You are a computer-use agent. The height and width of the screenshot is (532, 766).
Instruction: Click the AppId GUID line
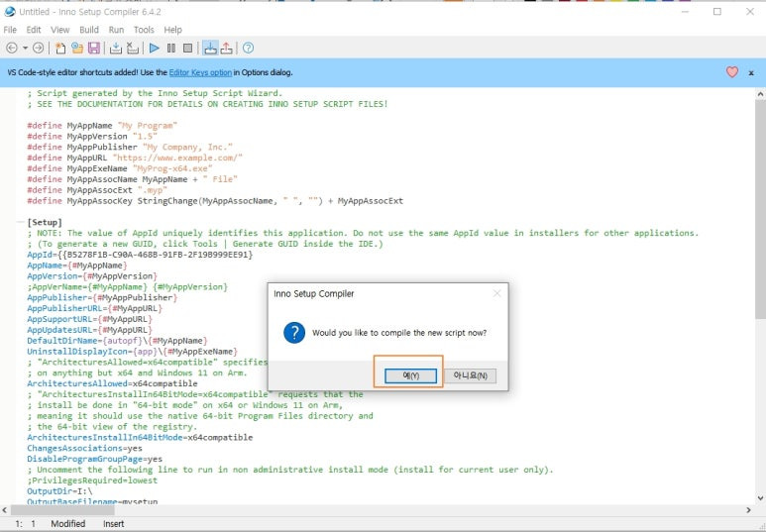tap(140, 255)
